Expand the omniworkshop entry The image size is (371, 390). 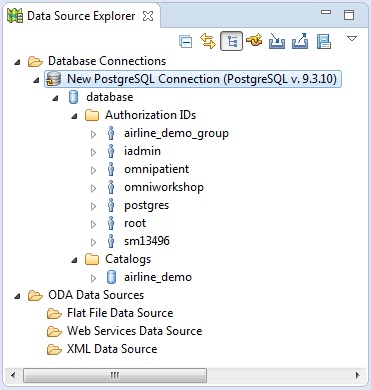click(x=94, y=188)
